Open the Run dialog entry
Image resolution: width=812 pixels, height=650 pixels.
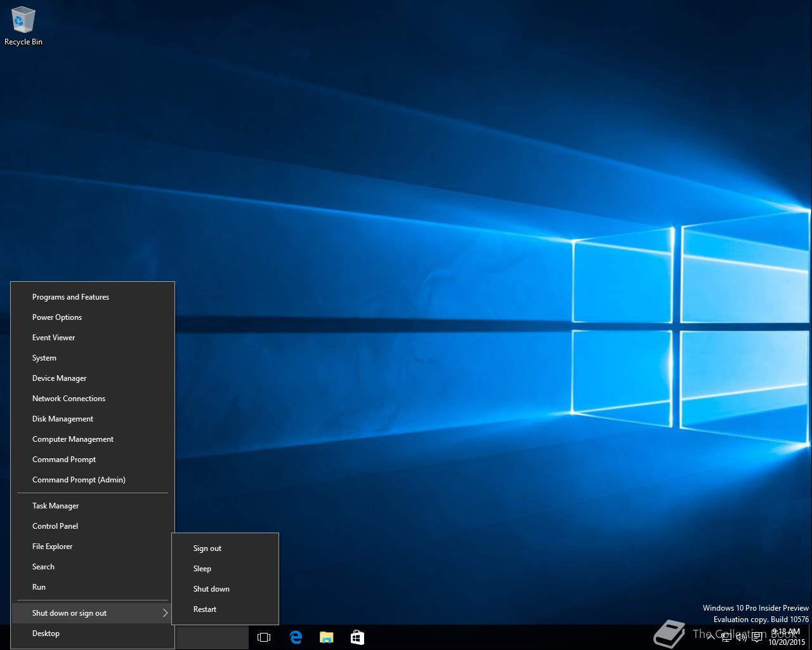click(93, 587)
